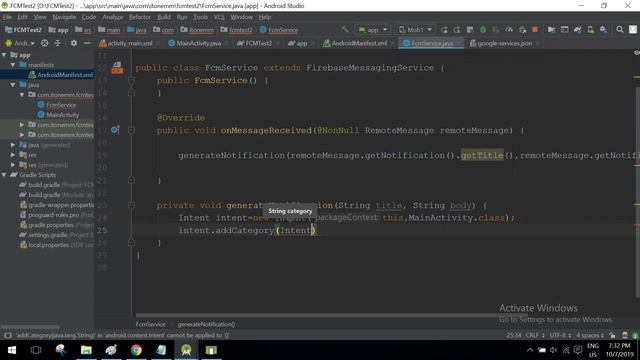Image resolution: width=640 pixels, height=360 pixels.
Task: Click the Make Project hammer icon
Action: [x=345, y=29]
